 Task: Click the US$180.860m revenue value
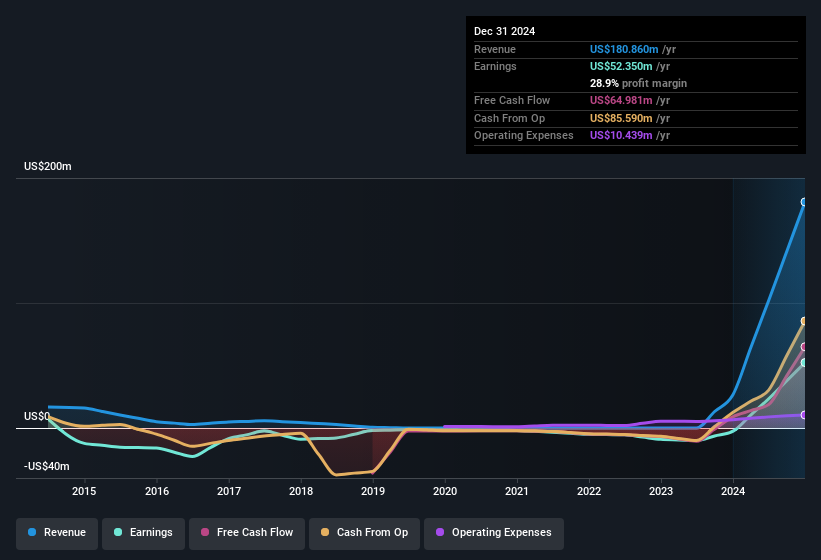624,49
